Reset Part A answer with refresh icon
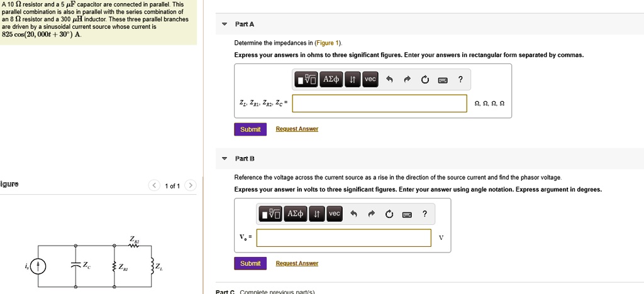The height and width of the screenshot is (294, 644). [425, 80]
